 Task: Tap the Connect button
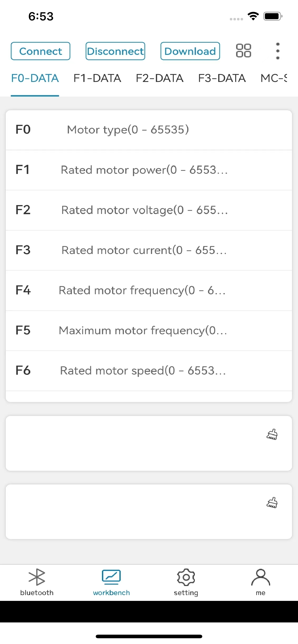click(41, 51)
